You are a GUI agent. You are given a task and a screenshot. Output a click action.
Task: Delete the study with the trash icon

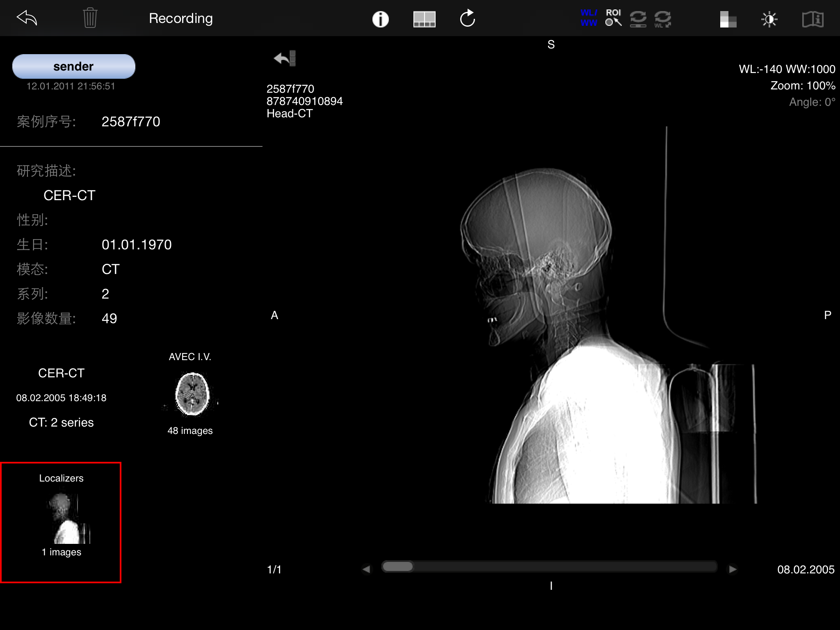click(90, 18)
